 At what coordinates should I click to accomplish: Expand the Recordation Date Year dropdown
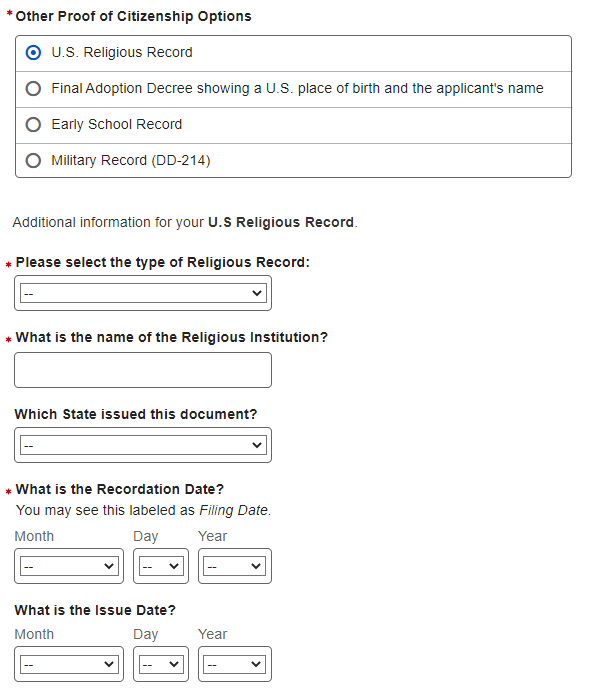tap(235, 566)
